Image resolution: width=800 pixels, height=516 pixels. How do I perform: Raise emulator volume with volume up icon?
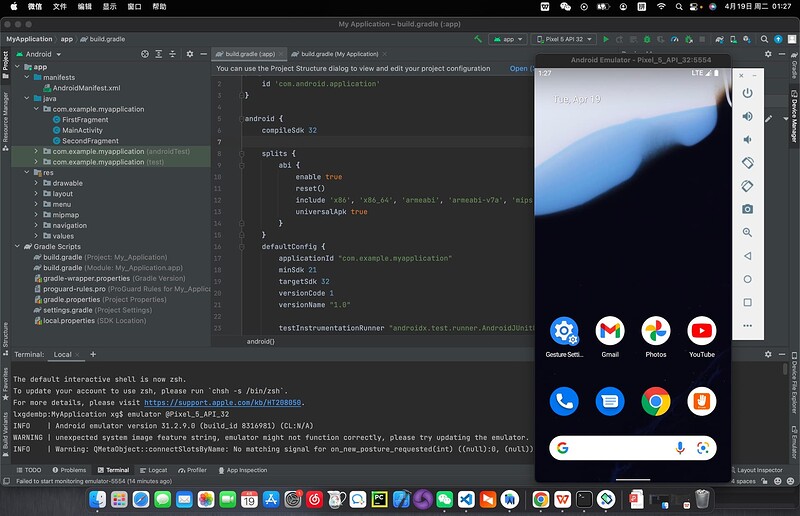coord(747,116)
